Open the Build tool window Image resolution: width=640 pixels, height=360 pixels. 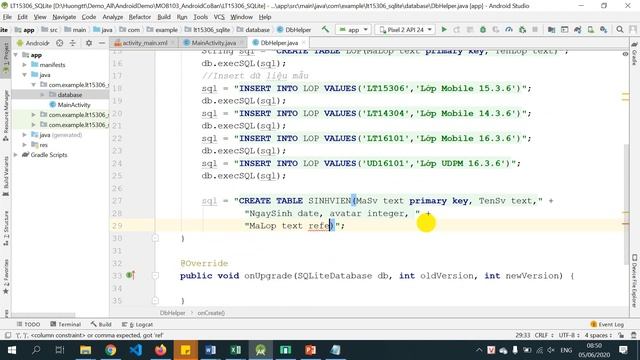[101, 324]
